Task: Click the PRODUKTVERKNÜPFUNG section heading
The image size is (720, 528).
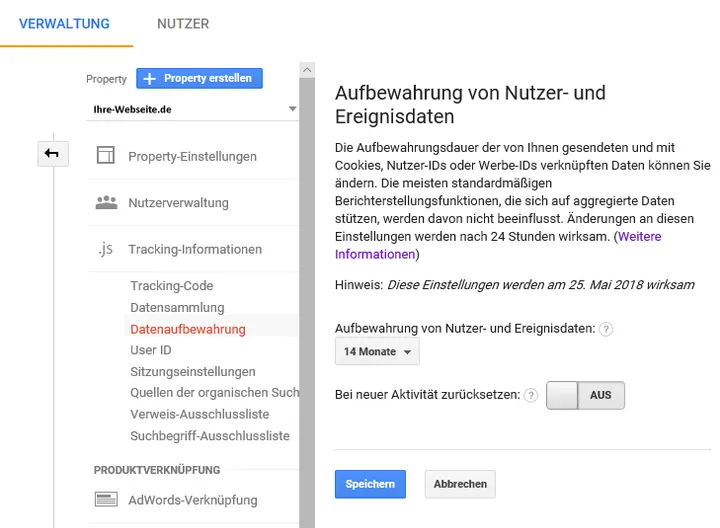Action: [x=157, y=470]
